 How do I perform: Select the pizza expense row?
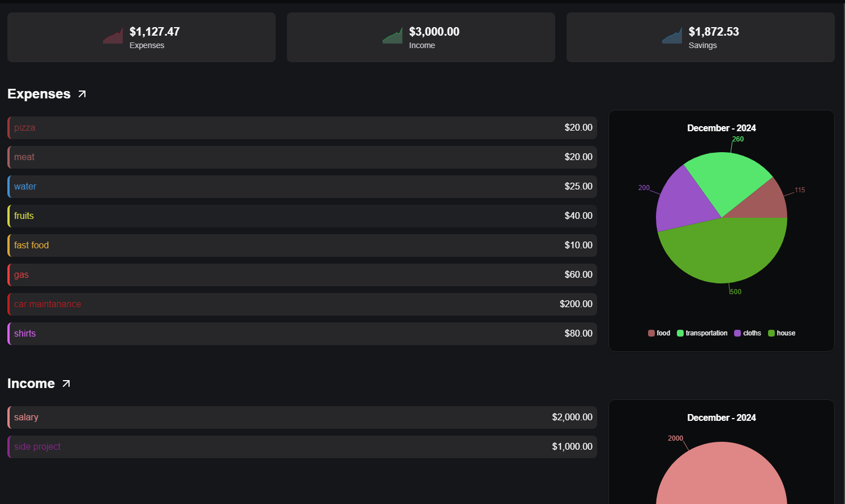pyautogui.click(x=302, y=128)
